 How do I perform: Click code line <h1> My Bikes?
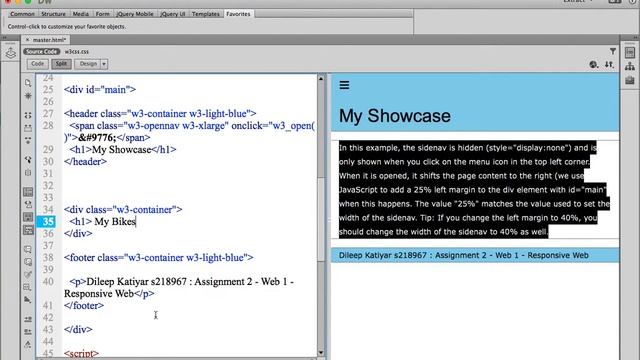(102, 222)
